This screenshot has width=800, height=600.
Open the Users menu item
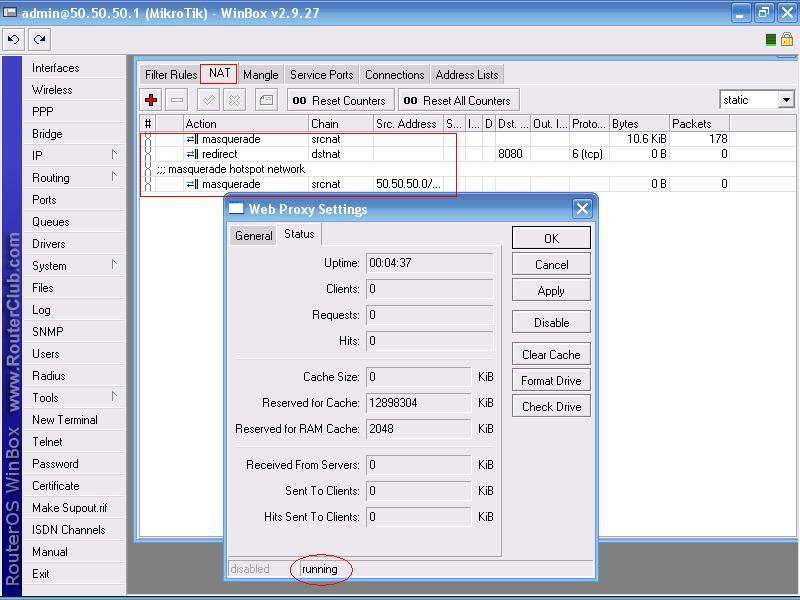[74, 354]
